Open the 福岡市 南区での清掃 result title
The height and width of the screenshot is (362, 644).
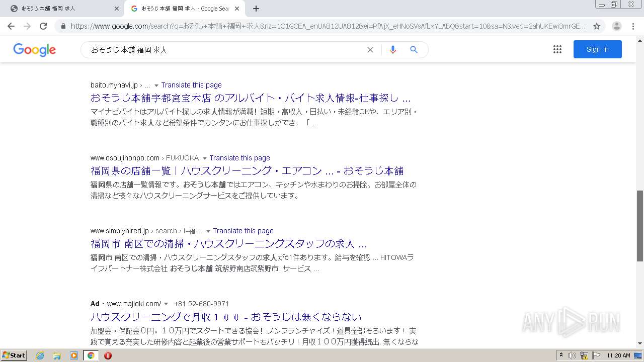229,243
